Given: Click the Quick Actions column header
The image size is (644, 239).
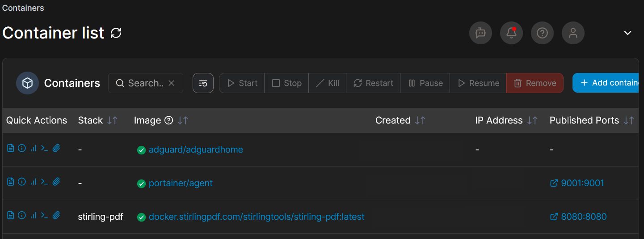Looking at the screenshot, I should pyautogui.click(x=37, y=120).
